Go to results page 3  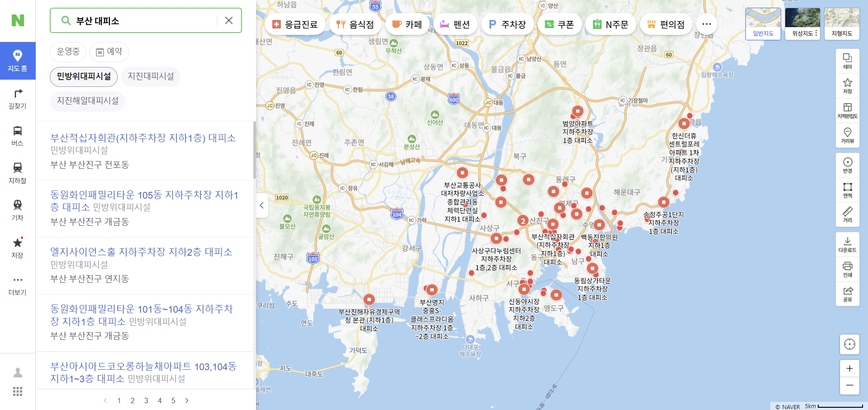click(x=146, y=400)
